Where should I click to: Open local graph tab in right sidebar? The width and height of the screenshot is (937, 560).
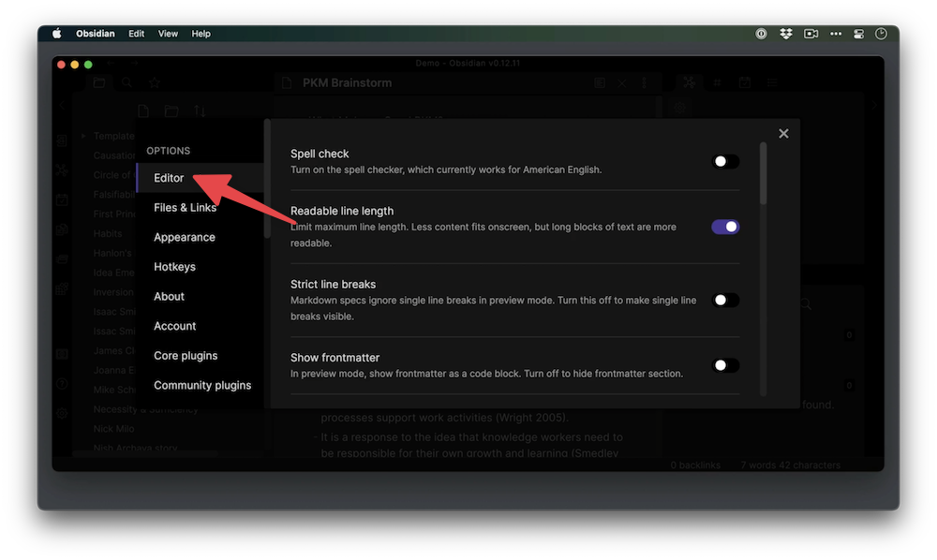click(x=690, y=83)
